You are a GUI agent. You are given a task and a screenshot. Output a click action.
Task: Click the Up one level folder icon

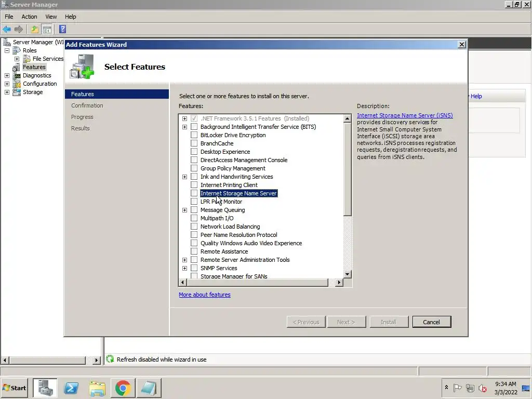35,29
